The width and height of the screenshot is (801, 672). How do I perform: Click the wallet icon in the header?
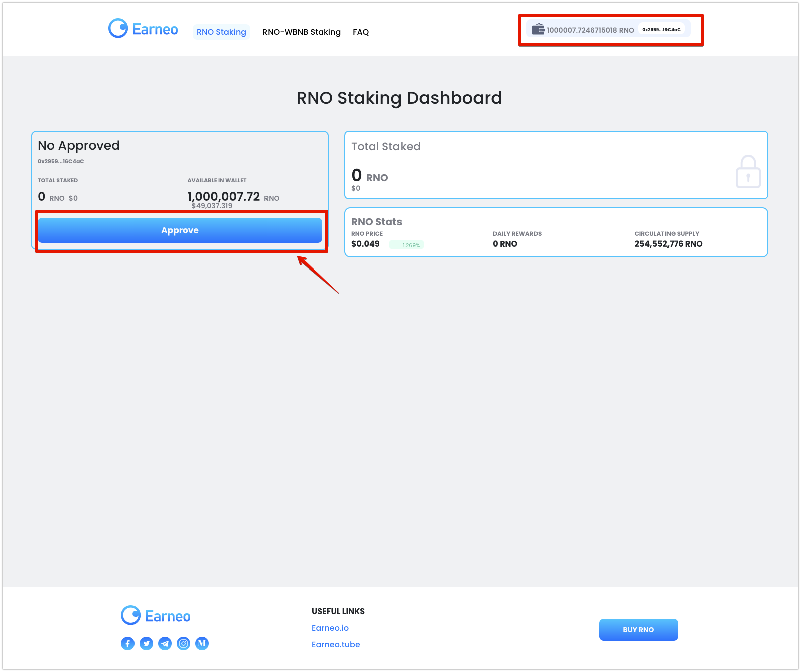click(538, 29)
